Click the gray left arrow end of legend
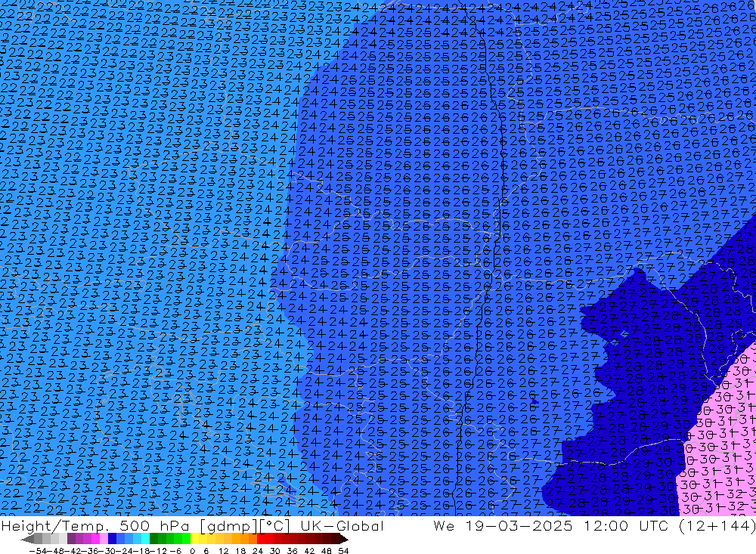The width and height of the screenshot is (756, 554). [27, 539]
